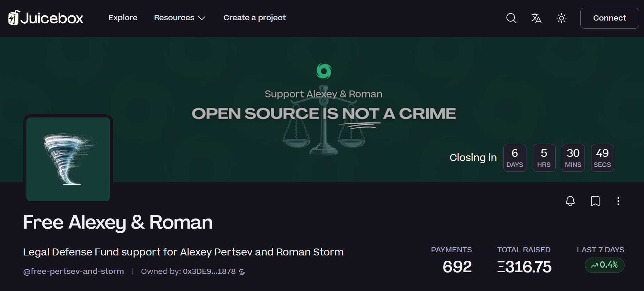Click the trending-up arrow icon
The image size is (644, 291).
pos(594,266)
